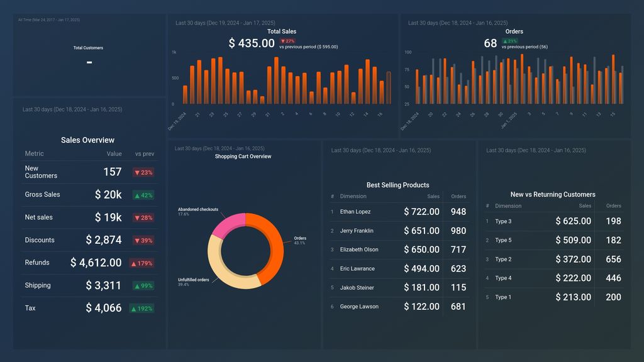The image size is (644, 362).
Task: Click vs previous period (56) text
Action: (x=525, y=47)
